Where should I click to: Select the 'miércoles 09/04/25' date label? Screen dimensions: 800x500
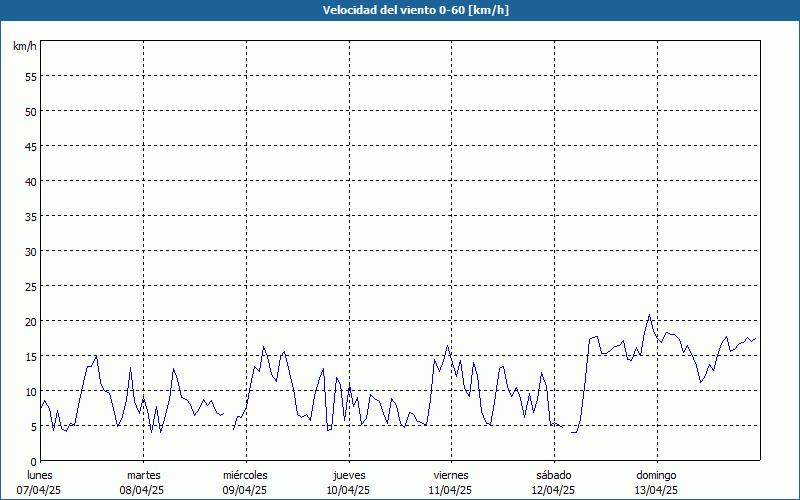[x=245, y=483]
